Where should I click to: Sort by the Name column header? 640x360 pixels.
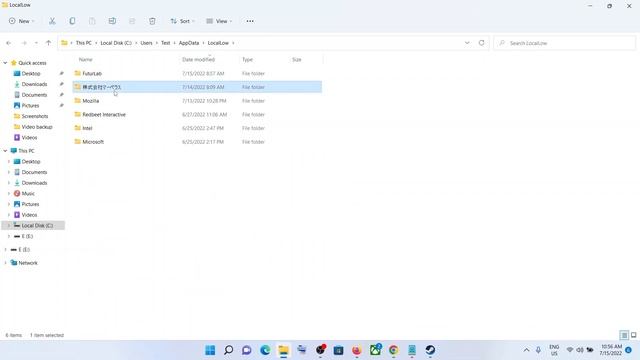coord(85,60)
